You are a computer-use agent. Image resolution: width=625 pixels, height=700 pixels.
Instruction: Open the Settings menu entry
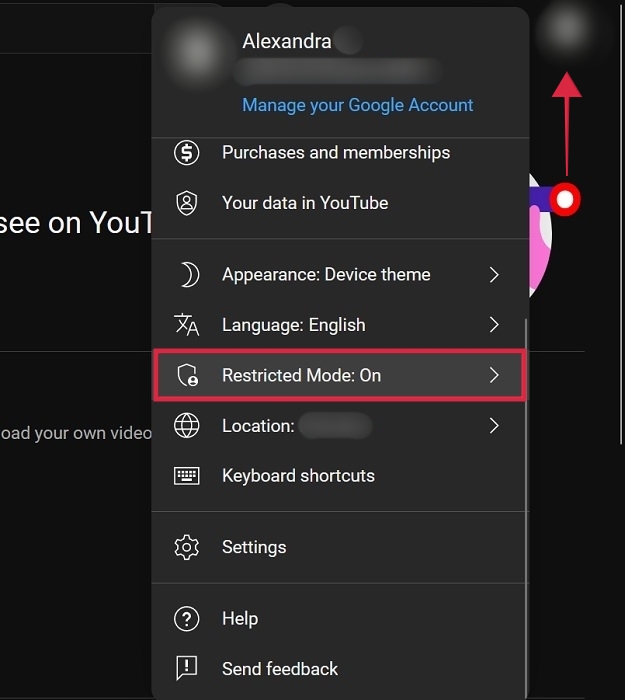(340, 547)
